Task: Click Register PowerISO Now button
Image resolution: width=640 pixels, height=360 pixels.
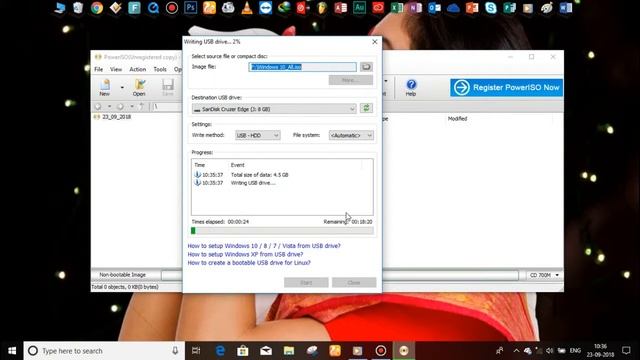Action: pos(507,87)
